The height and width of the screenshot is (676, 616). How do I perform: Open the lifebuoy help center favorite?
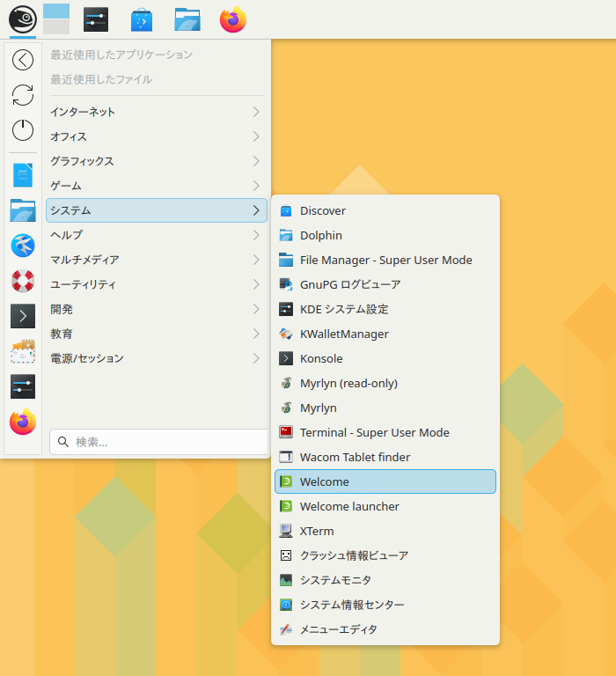(x=23, y=281)
